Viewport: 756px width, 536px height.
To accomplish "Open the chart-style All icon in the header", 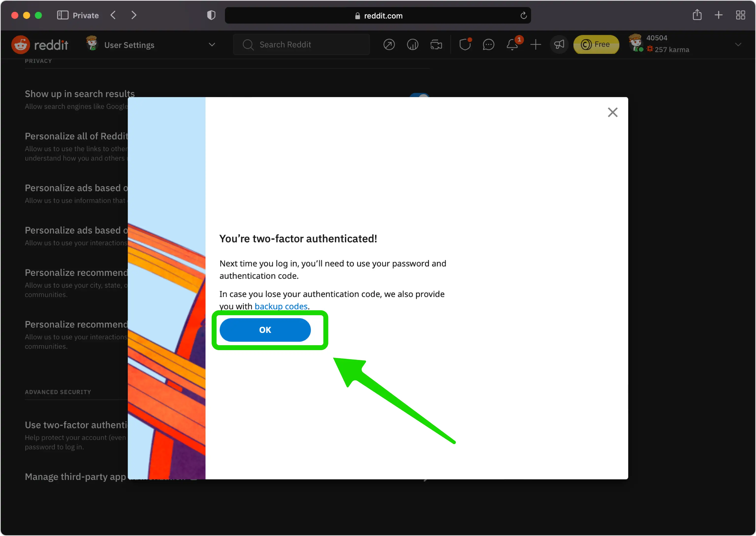I will click(x=412, y=45).
